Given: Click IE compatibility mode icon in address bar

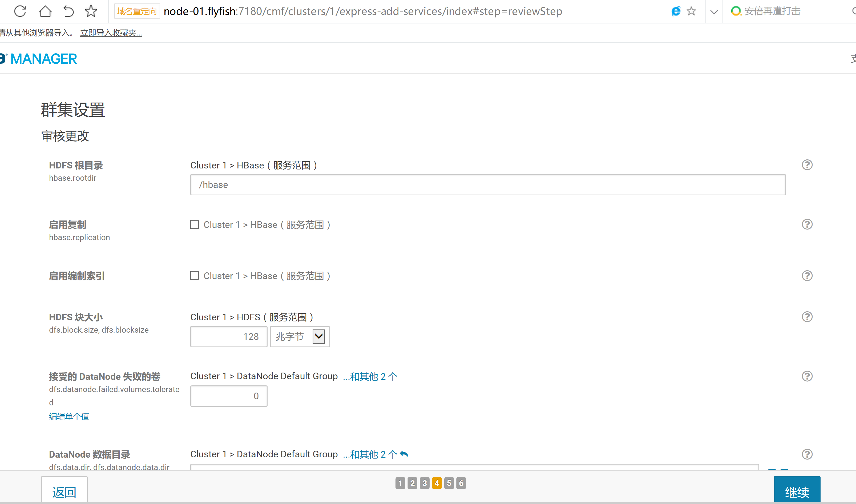Looking at the screenshot, I should (676, 11).
